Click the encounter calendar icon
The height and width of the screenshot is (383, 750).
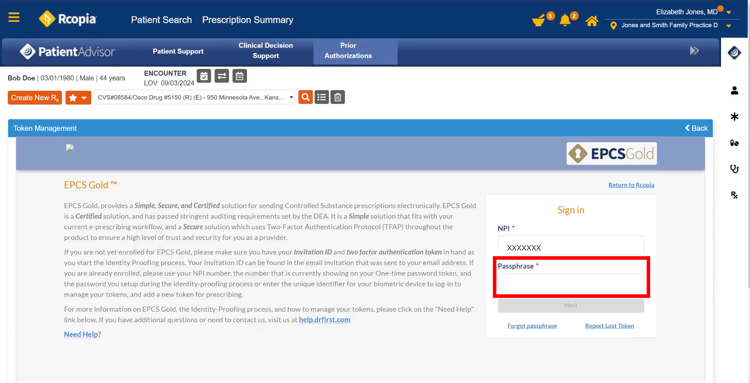(x=240, y=76)
